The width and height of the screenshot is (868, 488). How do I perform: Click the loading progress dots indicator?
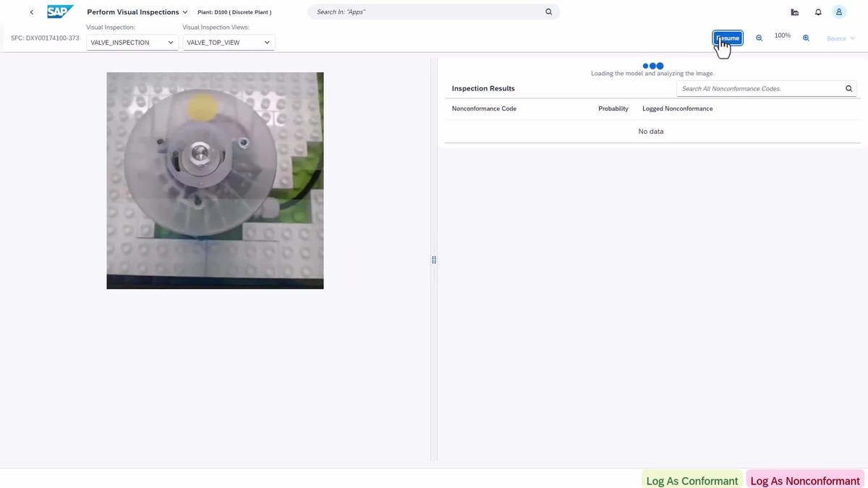[652, 66]
